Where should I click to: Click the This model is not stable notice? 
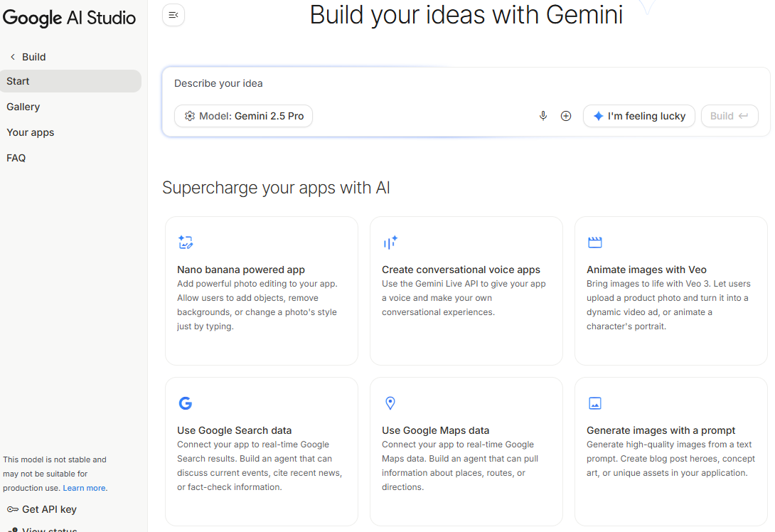54,474
